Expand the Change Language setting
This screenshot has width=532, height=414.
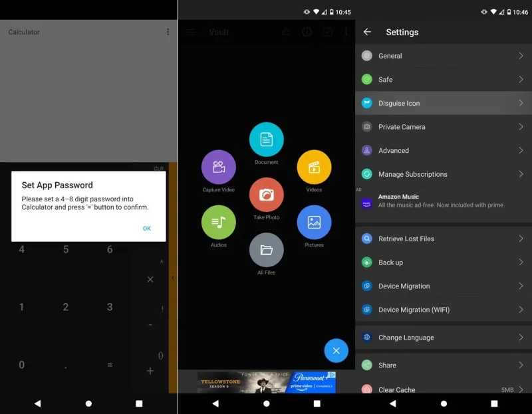click(x=444, y=338)
